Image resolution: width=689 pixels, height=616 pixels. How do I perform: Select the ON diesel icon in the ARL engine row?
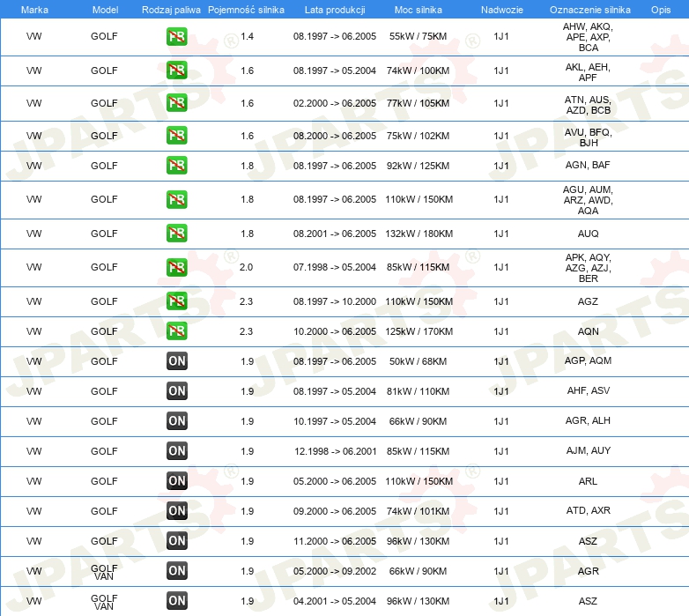click(x=176, y=481)
